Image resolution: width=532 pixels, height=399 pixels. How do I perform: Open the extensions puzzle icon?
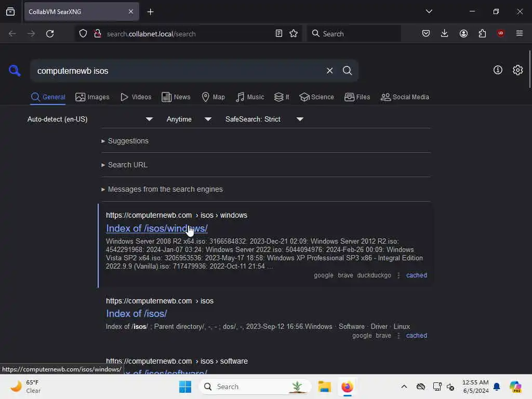pyautogui.click(x=482, y=33)
